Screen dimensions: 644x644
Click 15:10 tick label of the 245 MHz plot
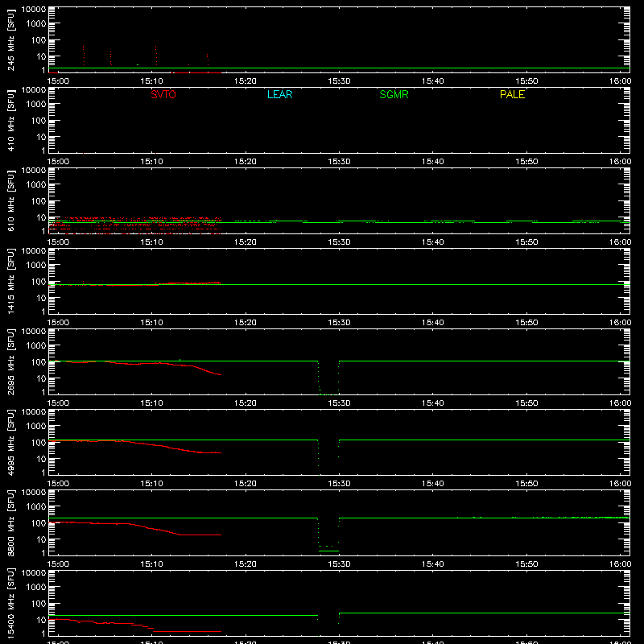151,81
